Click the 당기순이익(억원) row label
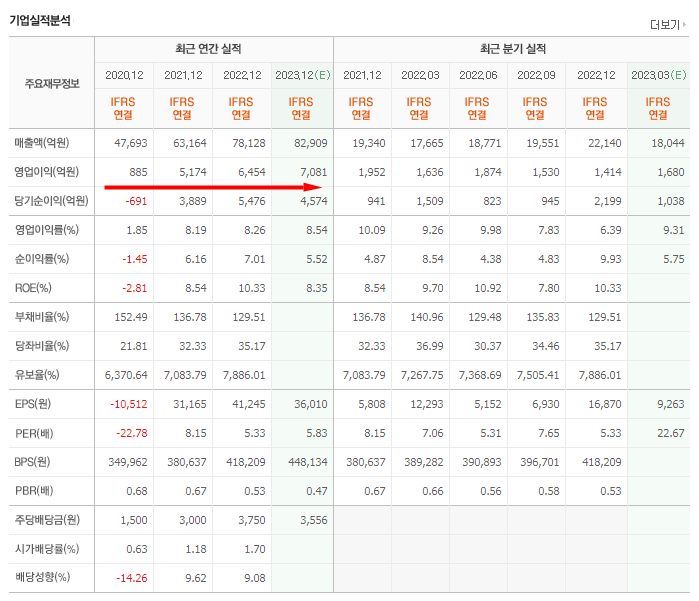This screenshot has height=601, width=699. [x=51, y=201]
